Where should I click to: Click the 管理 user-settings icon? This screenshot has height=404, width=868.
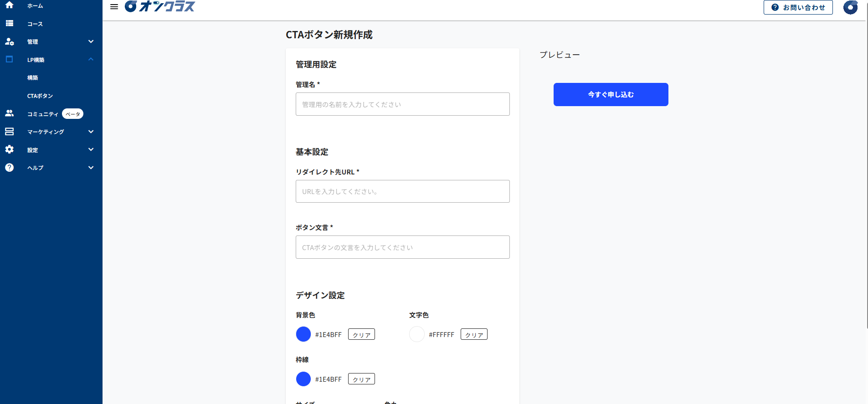tap(10, 41)
